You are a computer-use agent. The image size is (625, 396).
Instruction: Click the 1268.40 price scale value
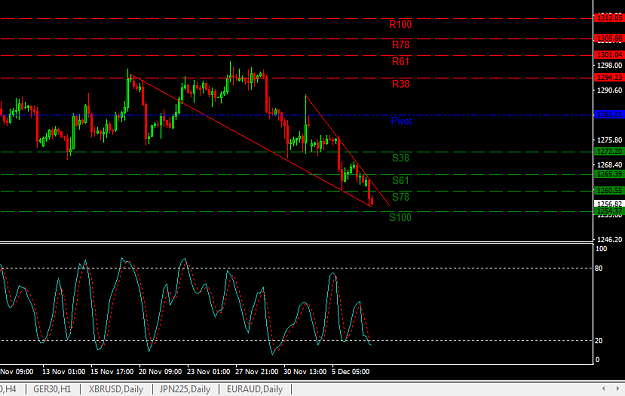609,165
